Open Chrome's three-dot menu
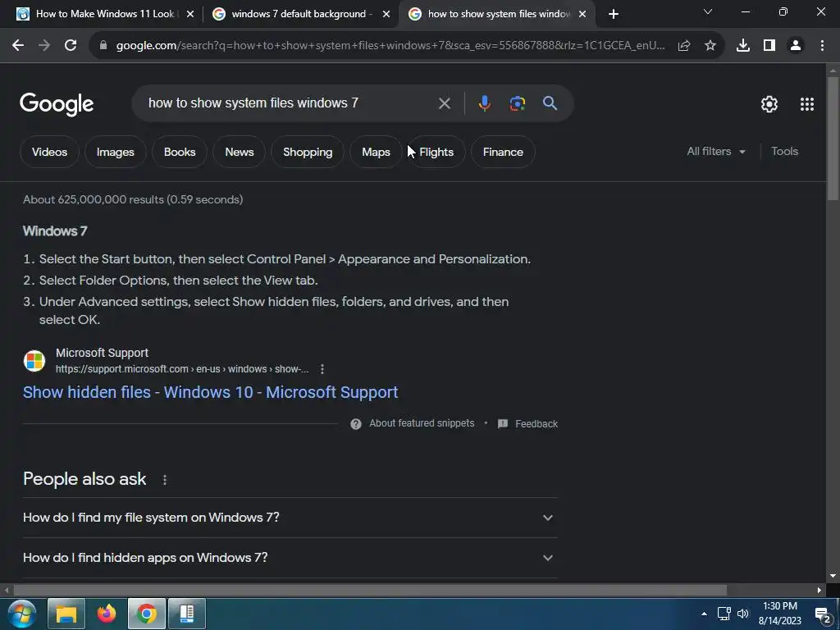 pos(822,46)
